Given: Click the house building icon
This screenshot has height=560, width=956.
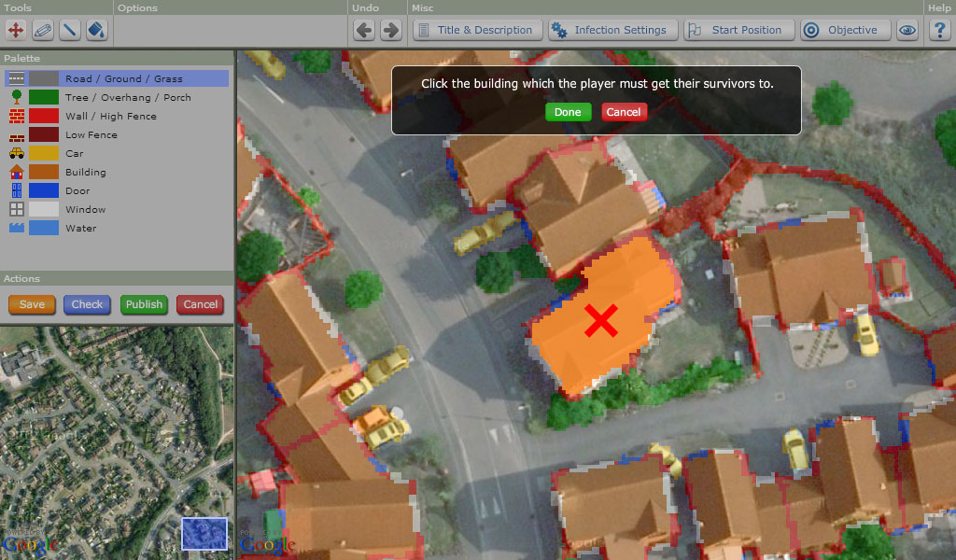Looking at the screenshot, I should point(17,172).
